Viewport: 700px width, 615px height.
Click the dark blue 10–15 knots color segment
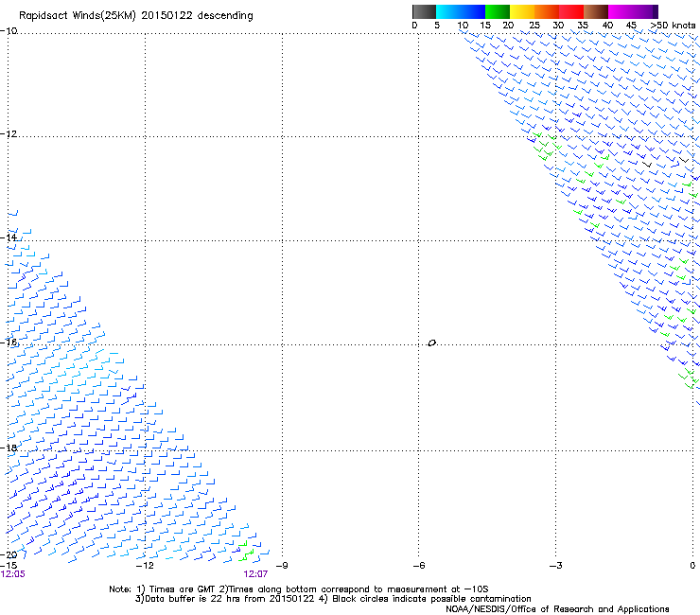[473, 11]
